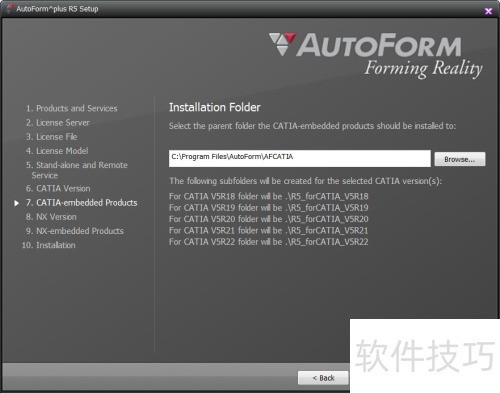The image size is (500, 393).
Task: Select step 2. License Server
Action: [x=58, y=123]
